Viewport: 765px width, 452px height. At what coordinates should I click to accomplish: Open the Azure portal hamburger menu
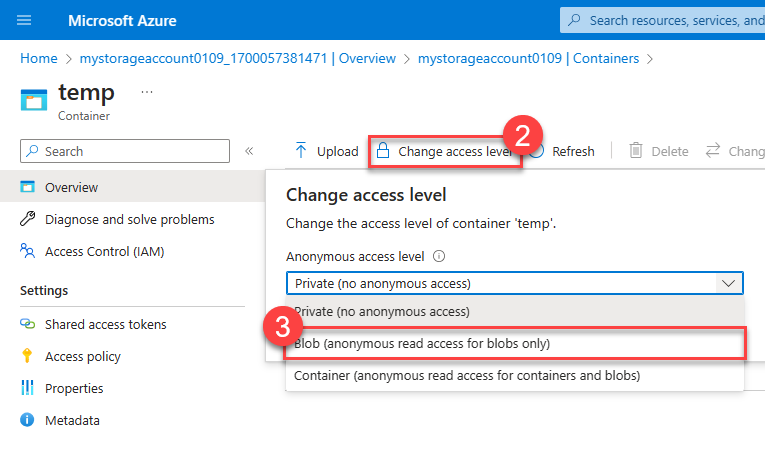click(x=25, y=20)
